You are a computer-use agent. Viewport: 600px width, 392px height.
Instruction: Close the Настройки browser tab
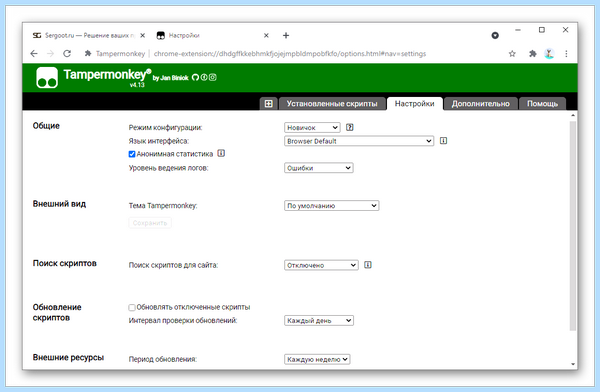click(x=266, y=36)
